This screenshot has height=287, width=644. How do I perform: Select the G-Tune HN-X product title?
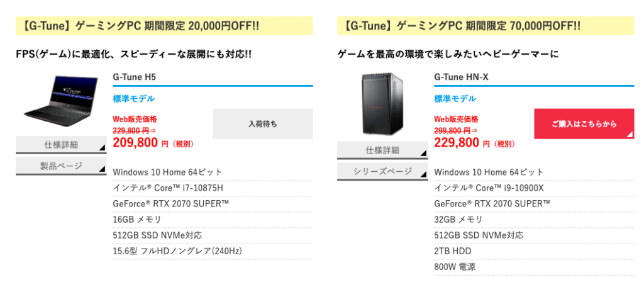(461, 77)
